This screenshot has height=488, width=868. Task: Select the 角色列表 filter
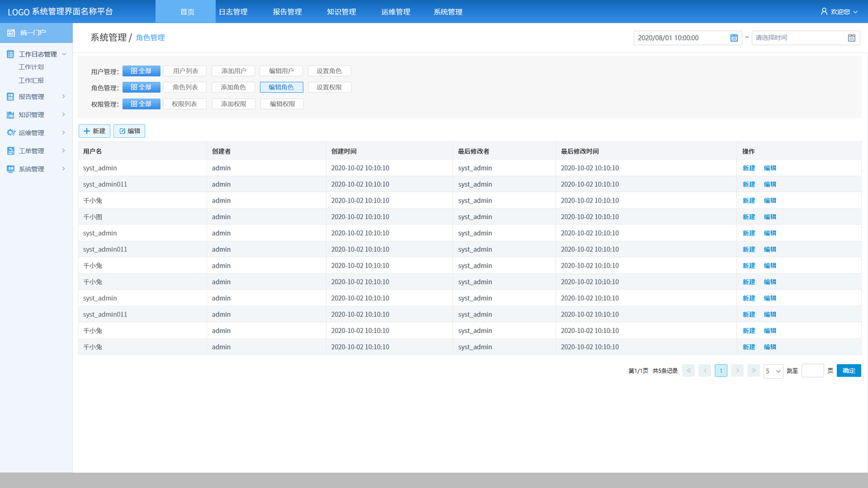pos(186,88)
